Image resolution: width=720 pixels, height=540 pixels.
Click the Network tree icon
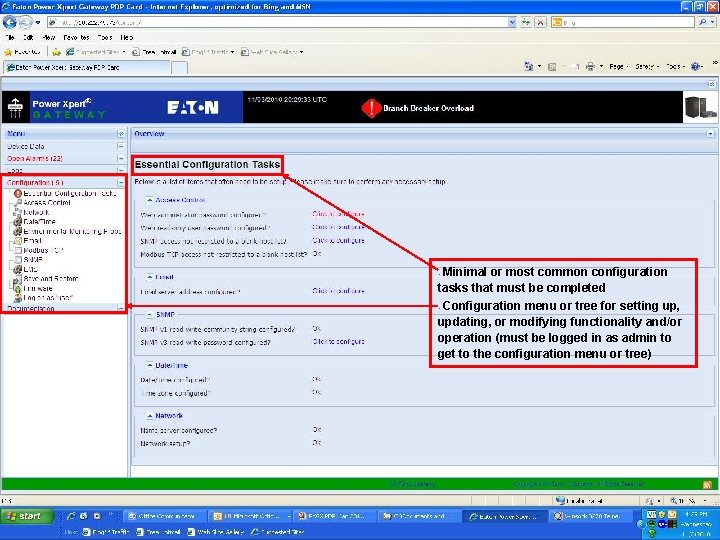point(18,212)
